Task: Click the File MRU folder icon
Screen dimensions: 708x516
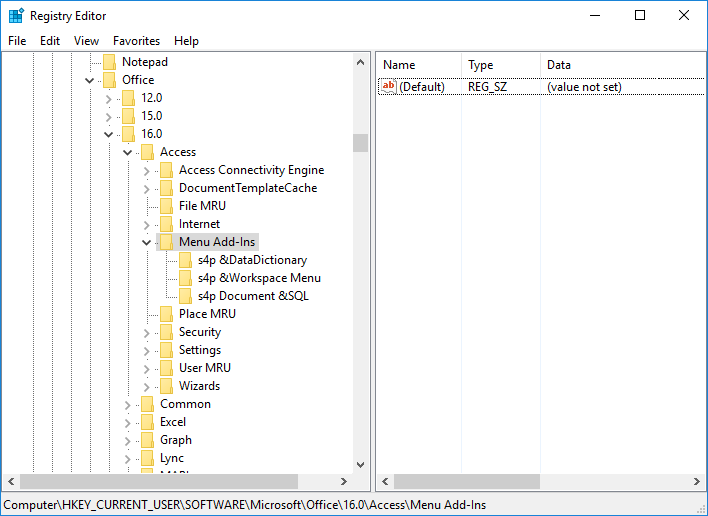Action: (x=166, y=206)
